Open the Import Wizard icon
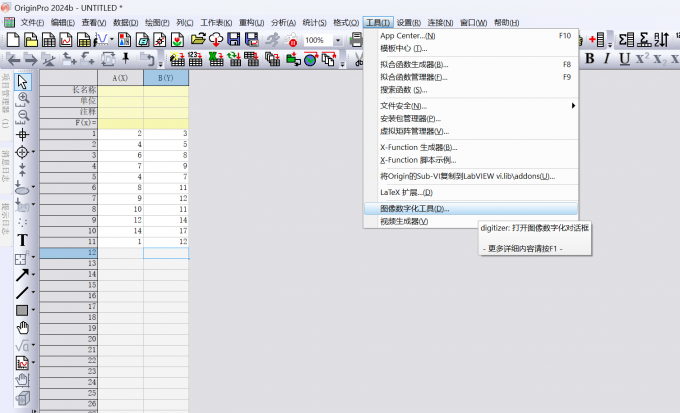This screenshot has height=413, width=680. pyautogui.click(x=177, y=59)
